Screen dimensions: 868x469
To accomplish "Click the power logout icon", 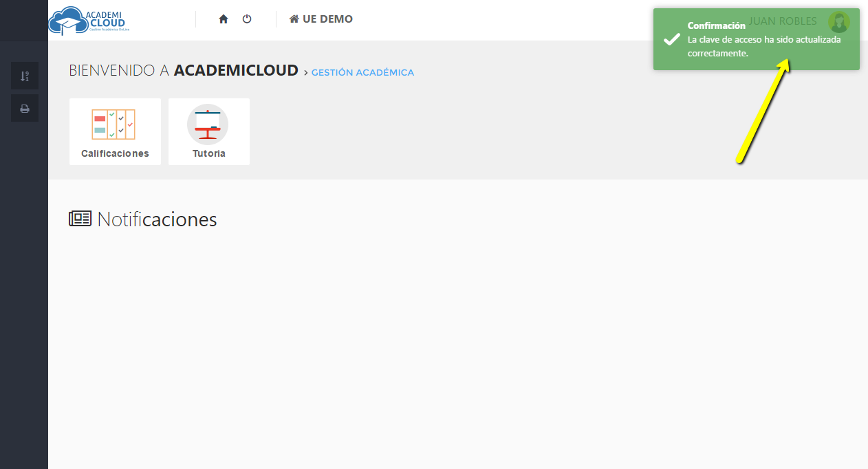I will pos(247,19).
